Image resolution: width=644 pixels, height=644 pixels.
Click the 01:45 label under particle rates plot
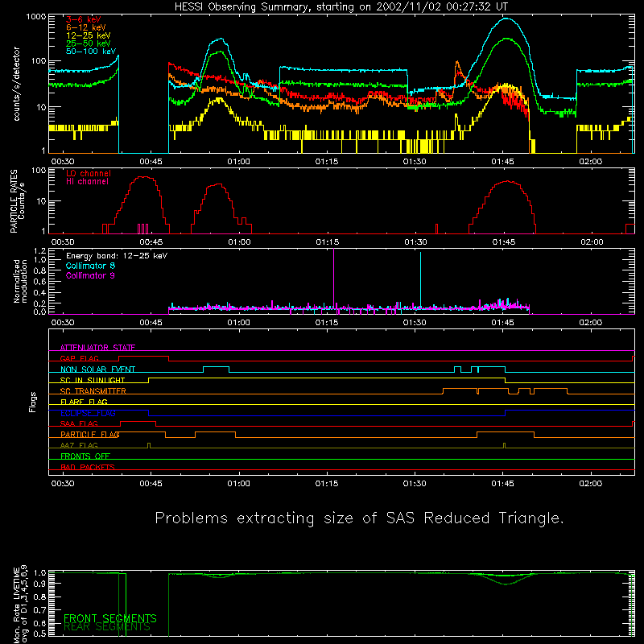504,242
